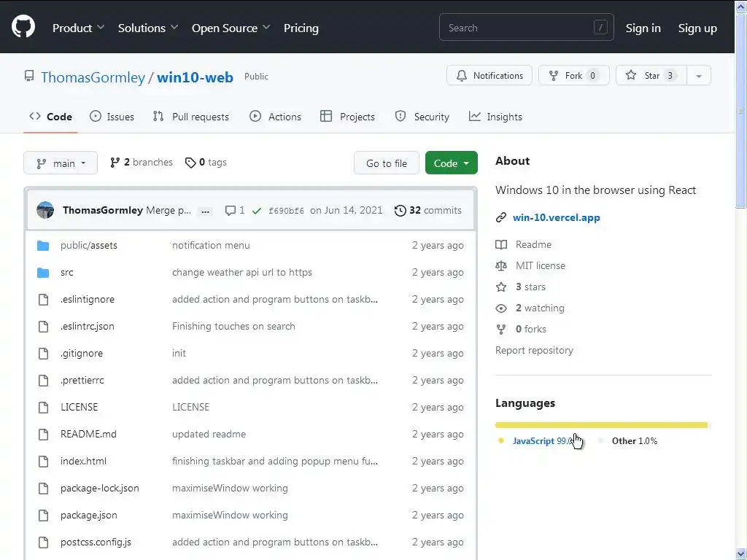Image resolution: width=747 pixels, height=560 pixels.
Task: Switch to the Pull requests tab
Action: tap(190, 117)
